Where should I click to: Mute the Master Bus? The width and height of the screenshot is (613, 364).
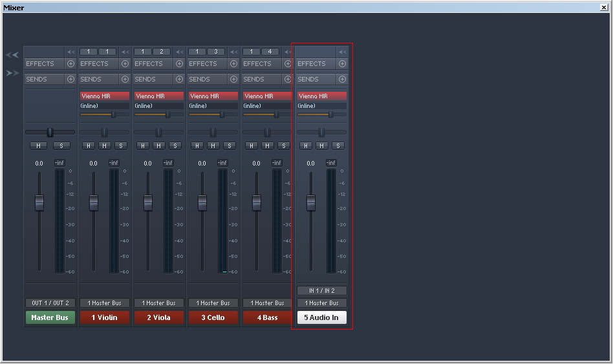coord(38,146)
